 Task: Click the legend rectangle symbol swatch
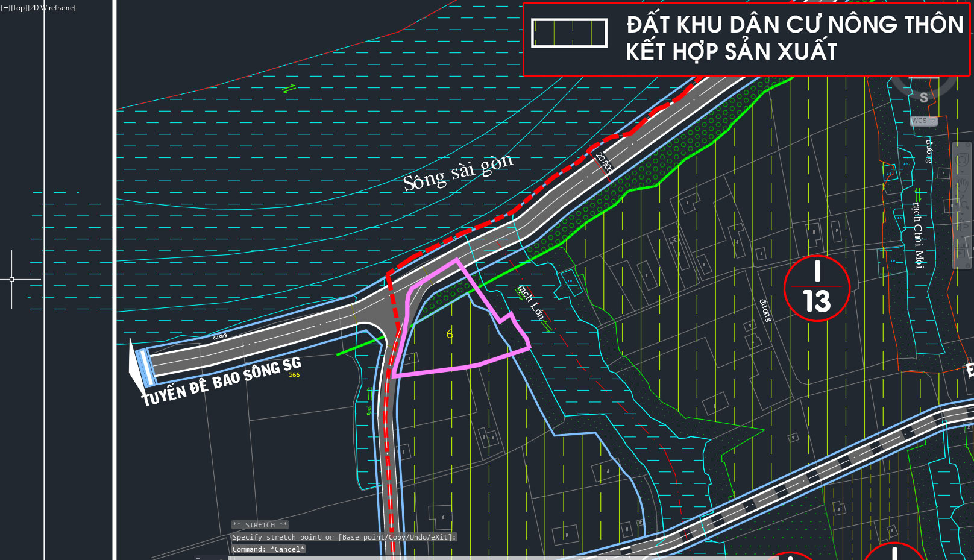[x=569, y=33]
